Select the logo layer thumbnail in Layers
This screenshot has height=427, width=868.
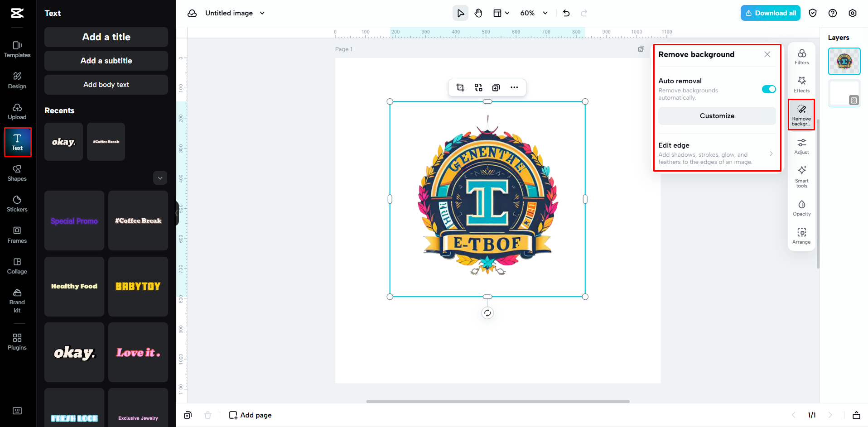[x=844, y=61]
